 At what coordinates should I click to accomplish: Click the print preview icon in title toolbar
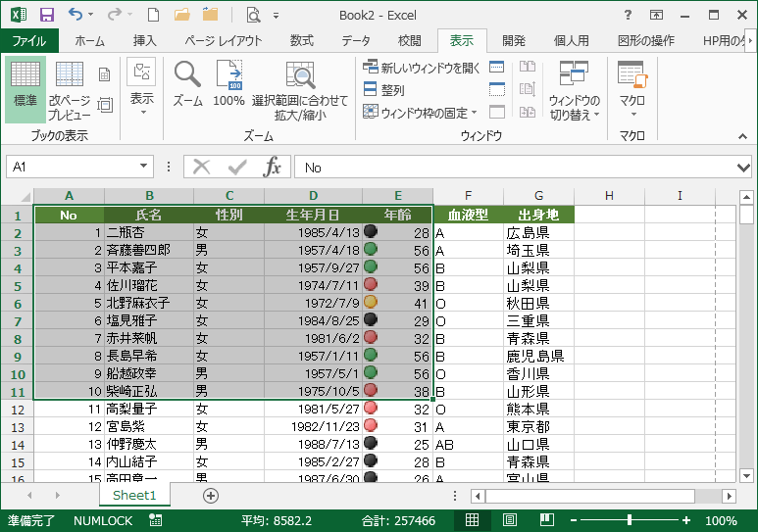(x=253, y=15)
